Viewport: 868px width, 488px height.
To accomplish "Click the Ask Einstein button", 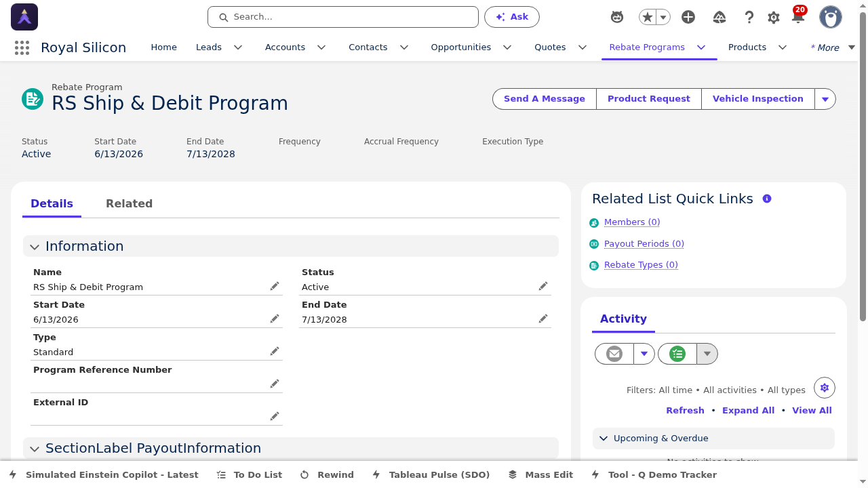I will click(512, 17).
